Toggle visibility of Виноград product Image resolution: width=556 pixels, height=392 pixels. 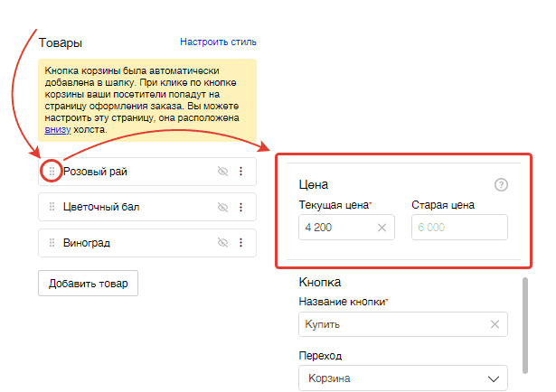click(x=222, y=243)
